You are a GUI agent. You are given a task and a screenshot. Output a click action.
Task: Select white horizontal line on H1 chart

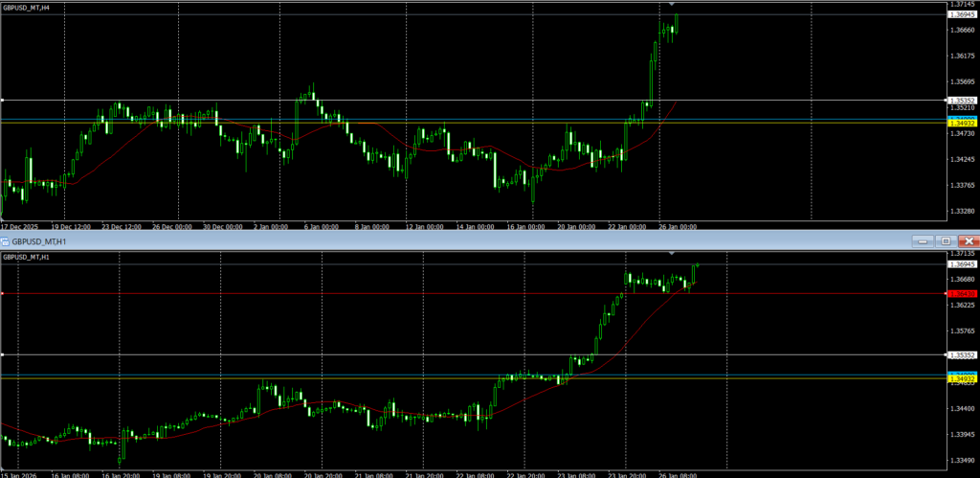[x=287, y=355]
